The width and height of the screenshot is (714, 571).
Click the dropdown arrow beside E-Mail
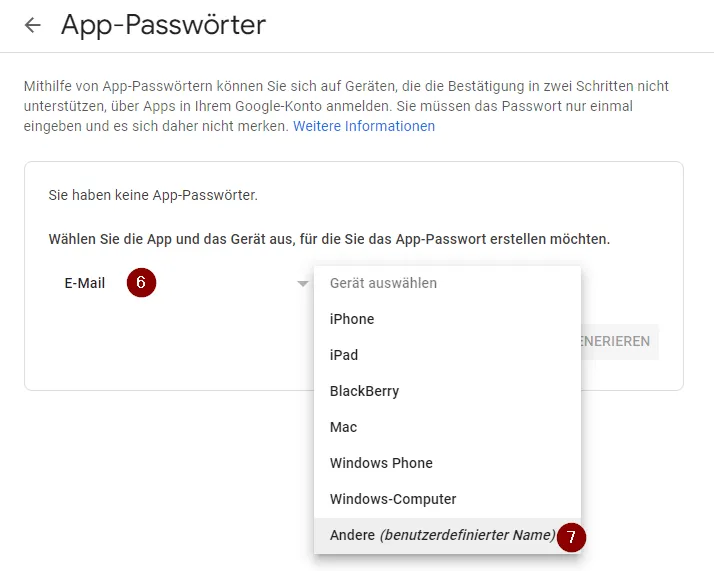303,284
